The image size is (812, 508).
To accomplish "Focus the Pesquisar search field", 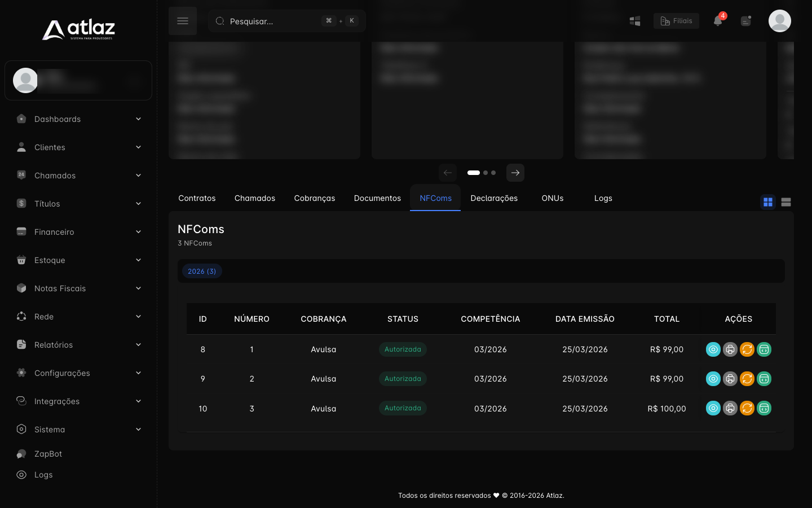I will click(x=287, y=21).
